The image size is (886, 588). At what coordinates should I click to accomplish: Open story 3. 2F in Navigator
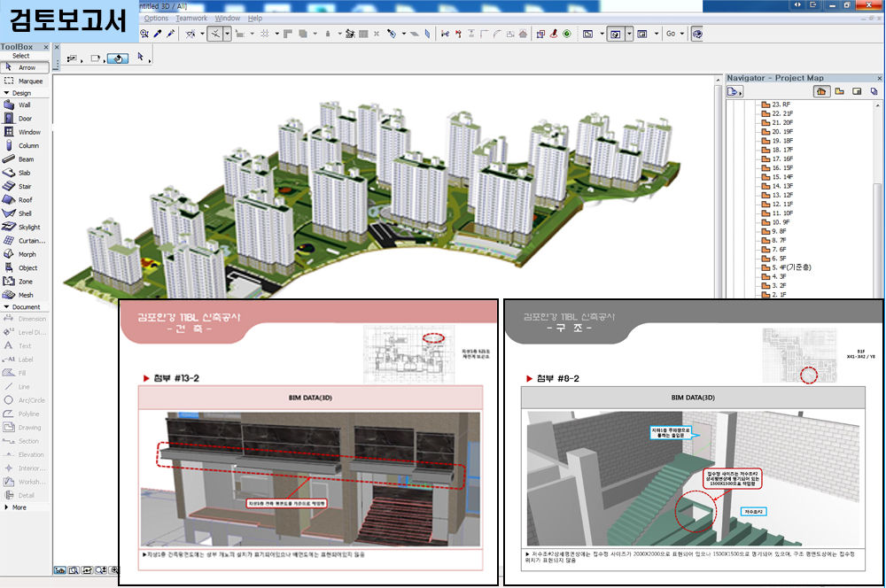[774, 285]
